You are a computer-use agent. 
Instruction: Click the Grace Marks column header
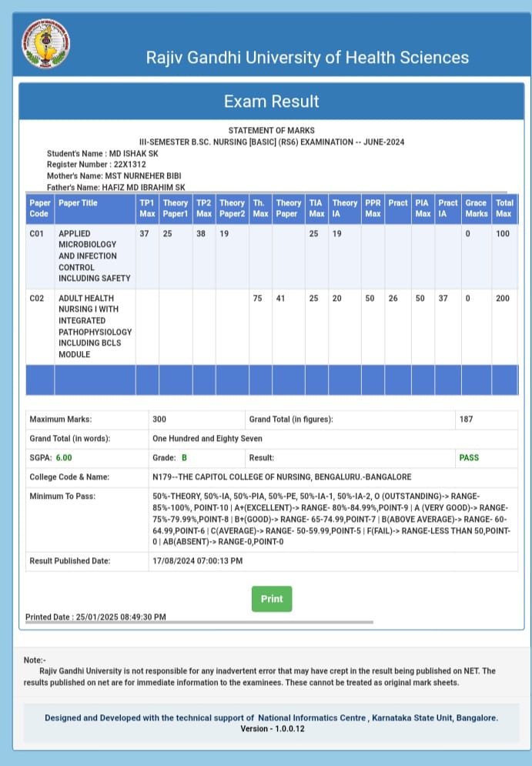point(477,208)
